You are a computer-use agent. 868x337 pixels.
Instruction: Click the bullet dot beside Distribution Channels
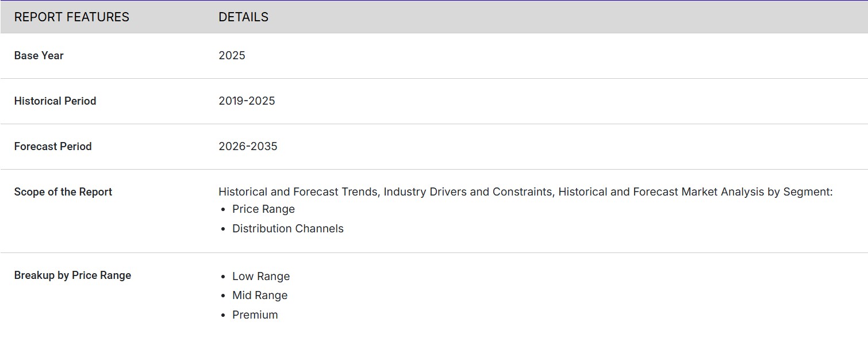[223, 229]
